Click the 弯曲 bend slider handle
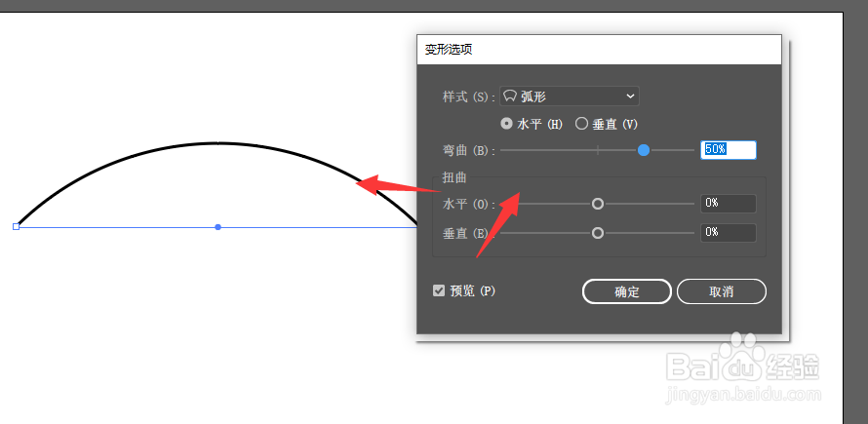 coord(644,150)
